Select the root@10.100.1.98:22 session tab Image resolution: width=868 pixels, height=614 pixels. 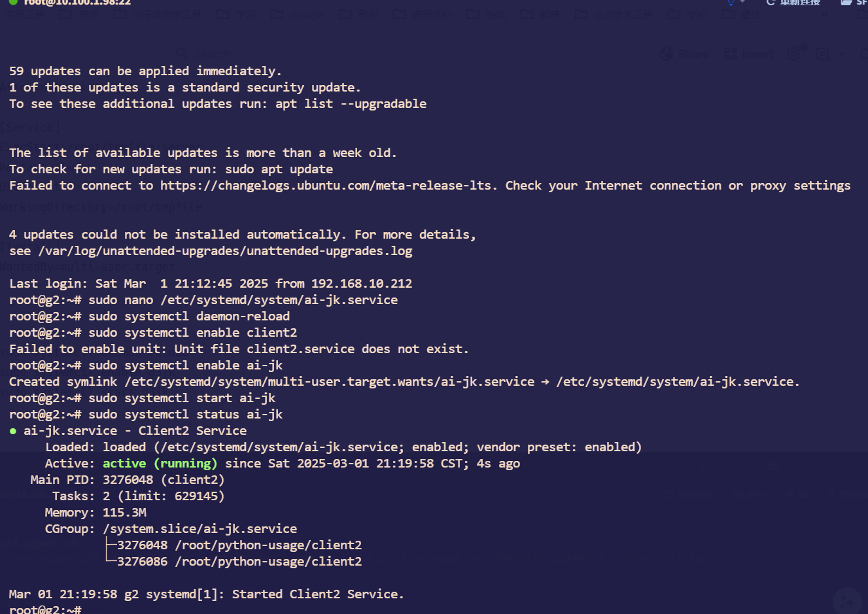coord(77,2)
